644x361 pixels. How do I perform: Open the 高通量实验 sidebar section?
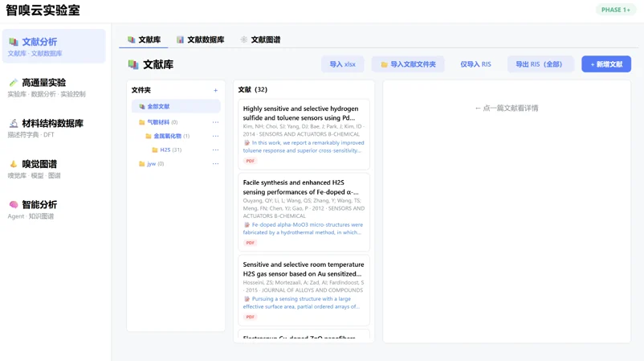pos(54,88)
